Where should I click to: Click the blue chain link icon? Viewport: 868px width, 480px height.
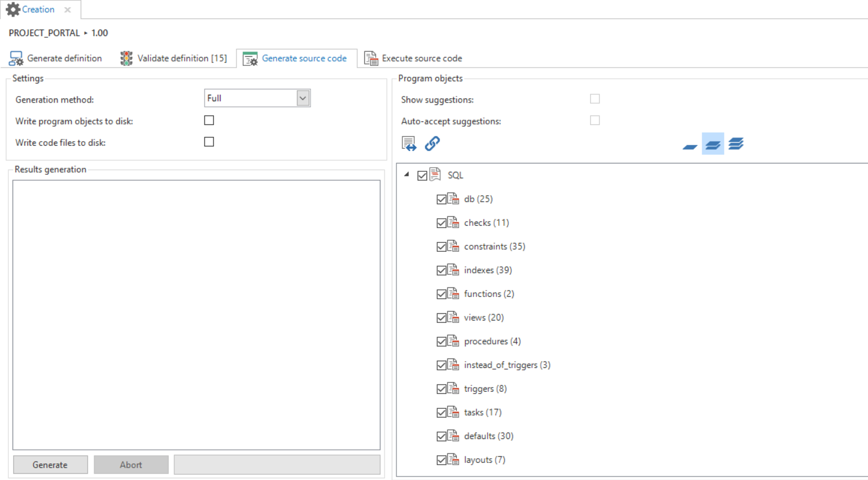433,143
